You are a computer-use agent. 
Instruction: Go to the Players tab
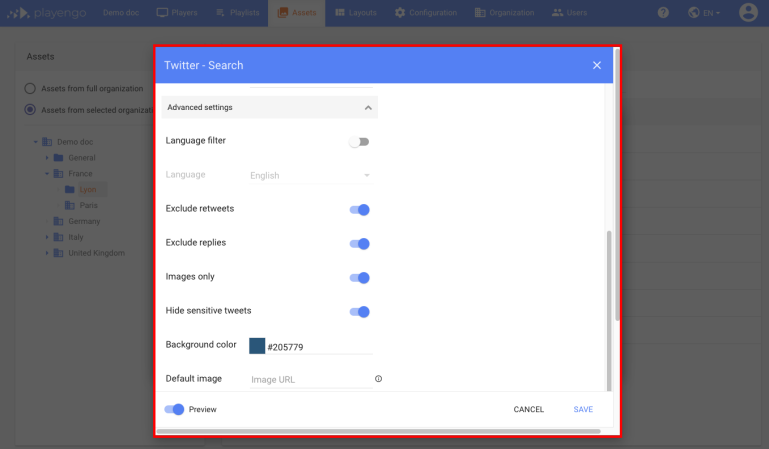[x=177, y=13]
